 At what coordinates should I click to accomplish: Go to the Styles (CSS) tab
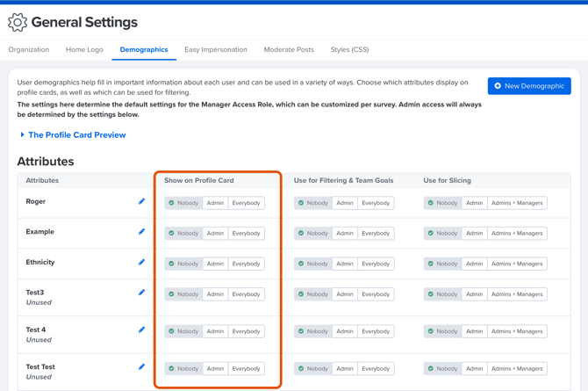click(x=349, y=50)
